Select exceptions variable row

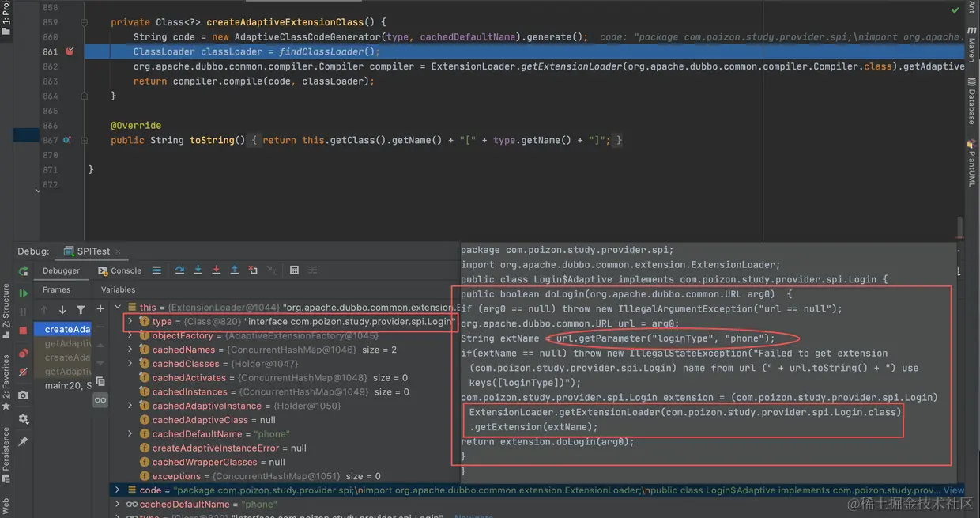pyautogui.click(x=285, y=476)
